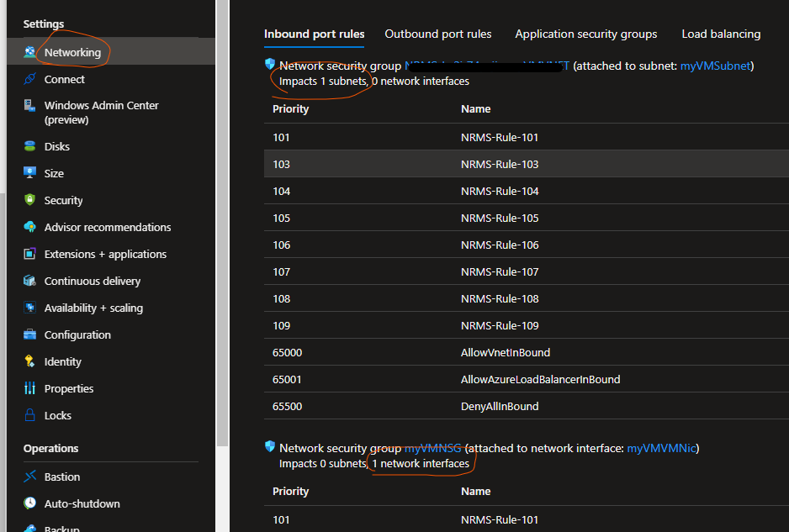Open the myVMSubnet link
The height and width of the screenshot is (532, 789).
pyautogui.click(x=715, y=66)
